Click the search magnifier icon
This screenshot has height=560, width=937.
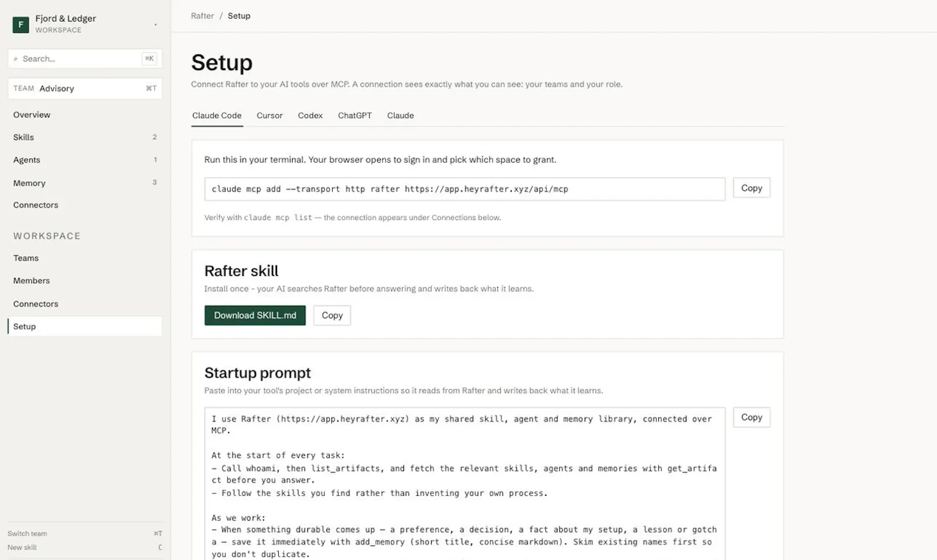click(16, 59)
